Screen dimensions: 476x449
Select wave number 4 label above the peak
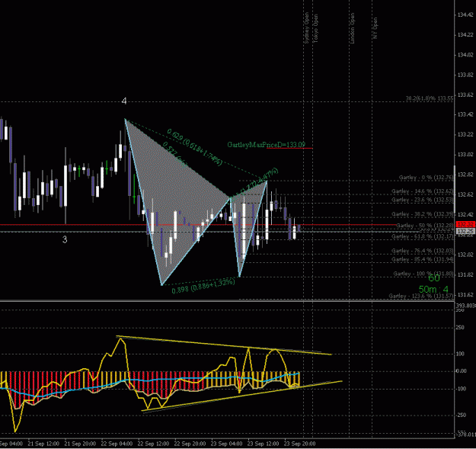click(x=124, y=101)
